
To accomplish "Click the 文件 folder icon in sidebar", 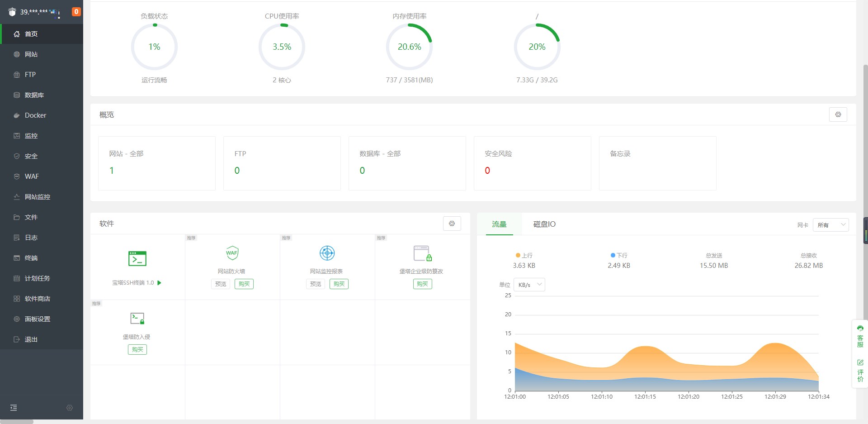I will (17, 217).
